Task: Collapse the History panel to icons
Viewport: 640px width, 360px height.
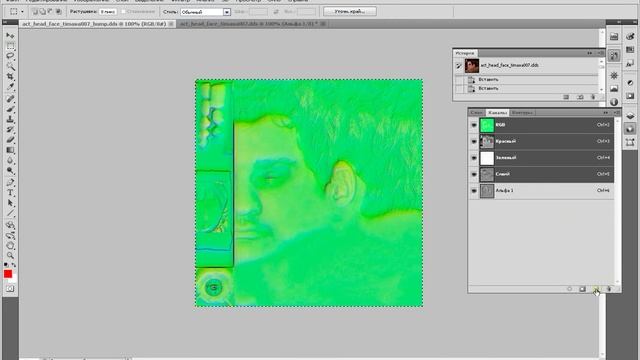Action: click(589, 53)
